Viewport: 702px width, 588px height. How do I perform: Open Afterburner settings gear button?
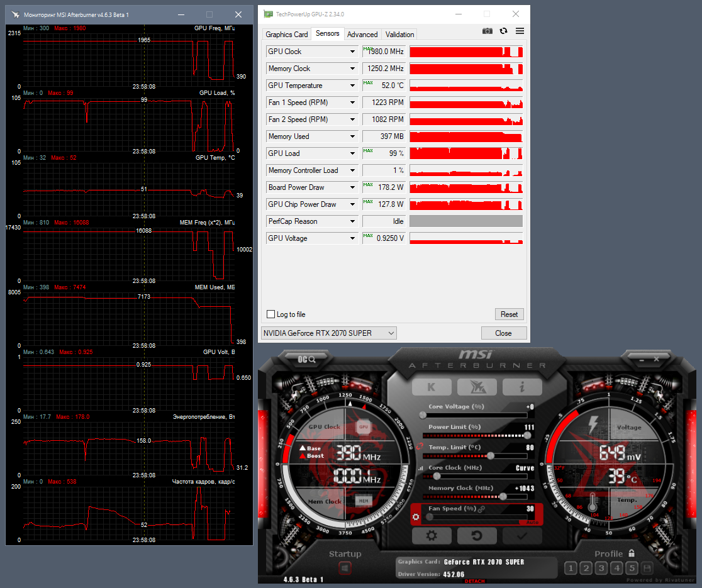432,536
